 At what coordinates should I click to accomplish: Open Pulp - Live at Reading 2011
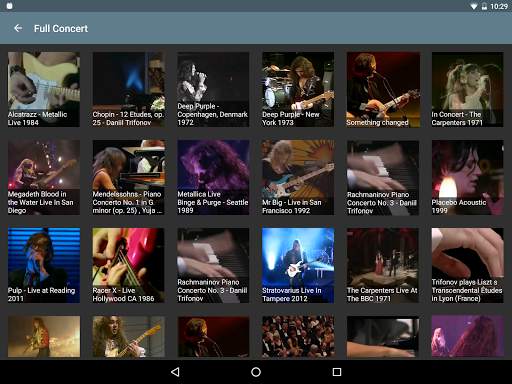(44, 265)
